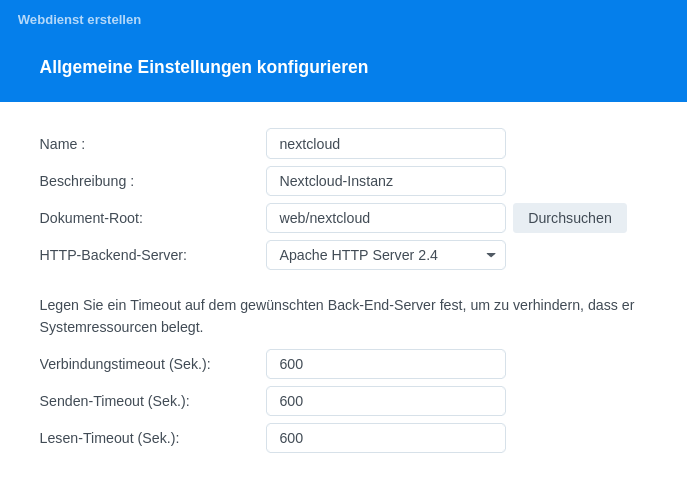Open the HTTP-Backend-Server combo box

click(x=386, y=255)
